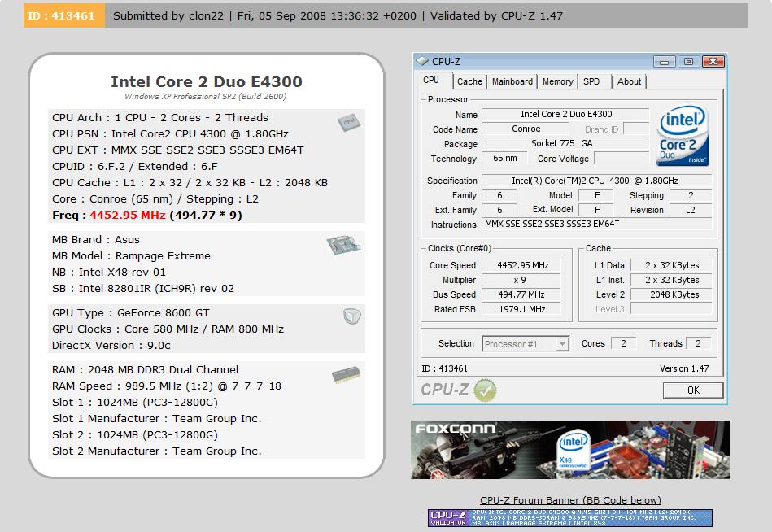This screenshot has width=772, height=532.
Task: Maximize the CPU-Z window
Action: (x=688, y=62)
